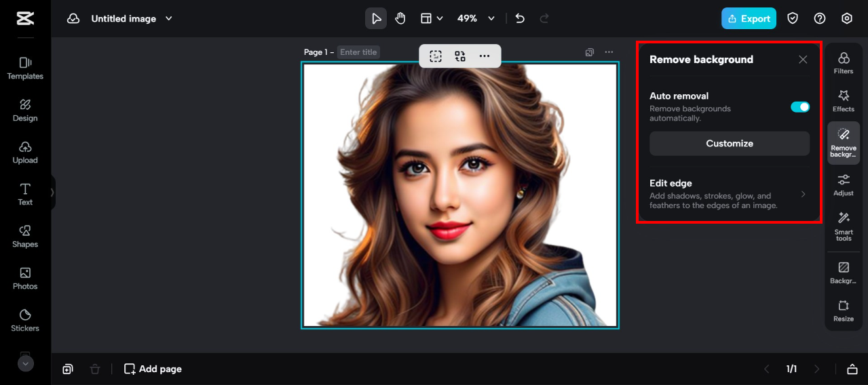Click the set-as-background icon in floating toolbar
This screenshot has height=385, width=868.
436,56
